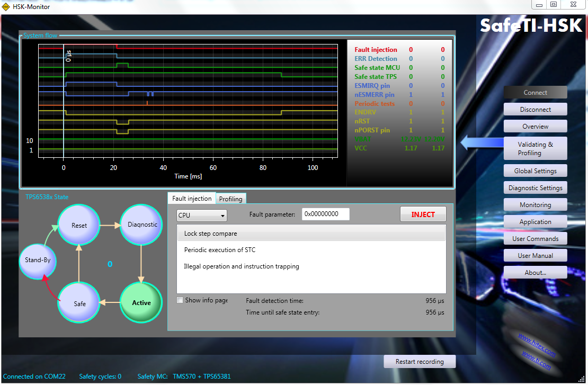Viewport: 588px width, 385px height.
Task: Open User Commands
Action: click(x=535, y=239)
